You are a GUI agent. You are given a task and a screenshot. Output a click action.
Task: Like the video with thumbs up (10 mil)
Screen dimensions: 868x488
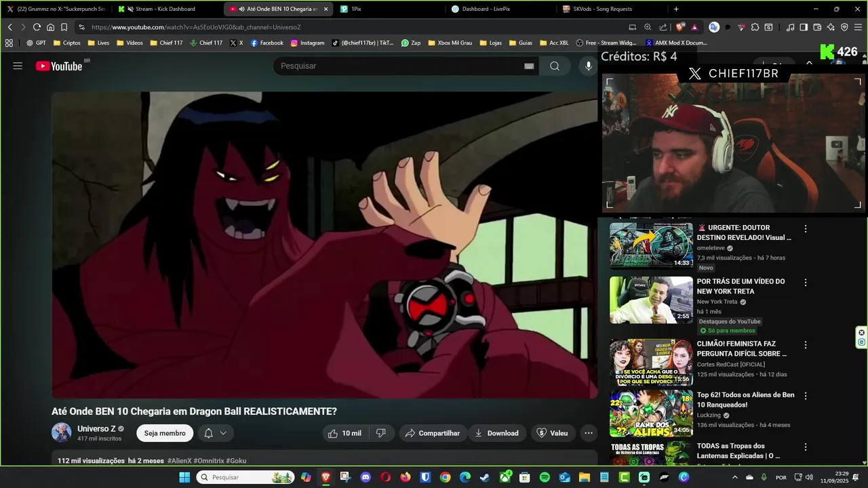345,433
